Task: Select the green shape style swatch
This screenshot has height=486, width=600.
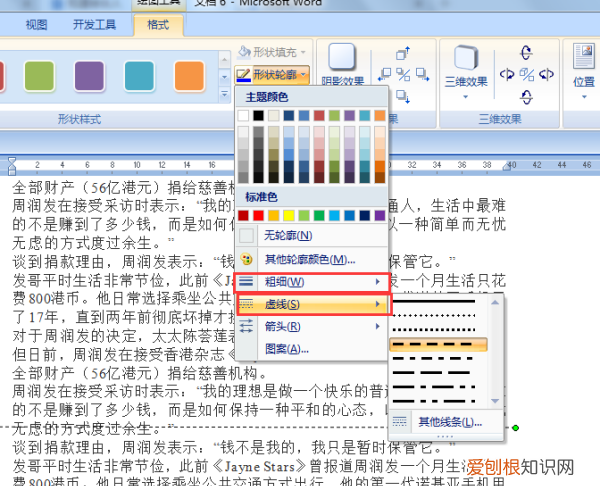Action: tap(39, 76)
